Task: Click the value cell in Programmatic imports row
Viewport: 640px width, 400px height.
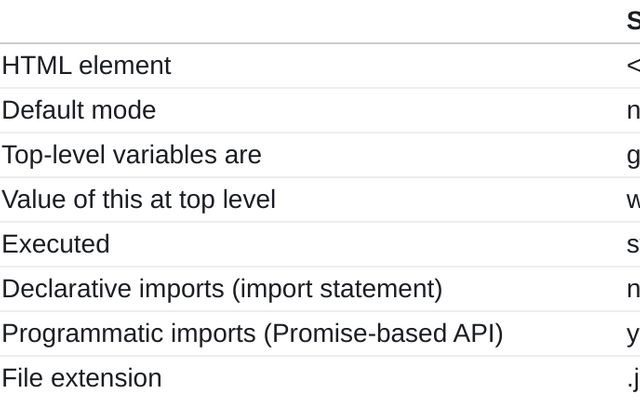Action: pos(633,333)
